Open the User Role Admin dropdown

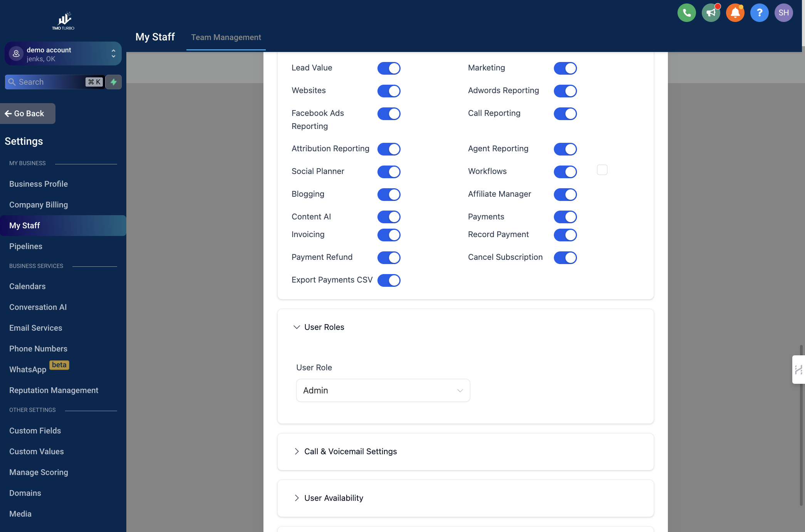pyautogui.click(x=383, y=390)
